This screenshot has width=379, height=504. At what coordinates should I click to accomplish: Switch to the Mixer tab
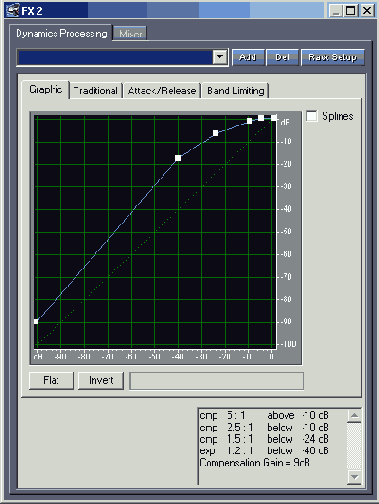tap(130, 34)
